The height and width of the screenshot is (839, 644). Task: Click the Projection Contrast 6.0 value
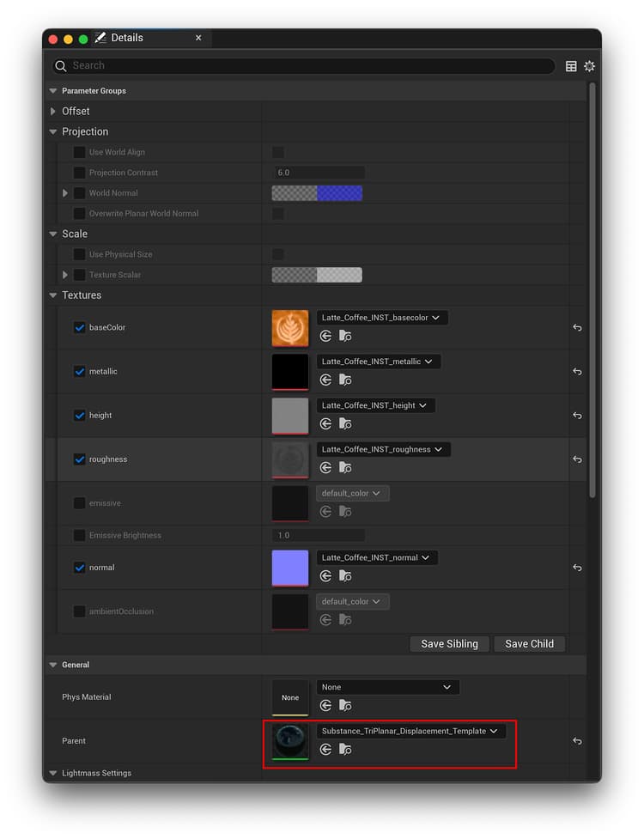(319, 173)
